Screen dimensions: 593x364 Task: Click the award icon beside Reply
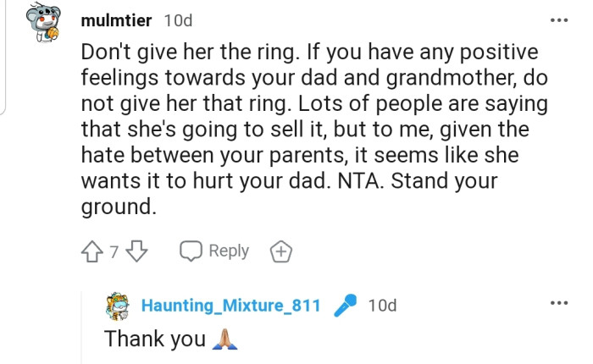[x=280, y=251]
